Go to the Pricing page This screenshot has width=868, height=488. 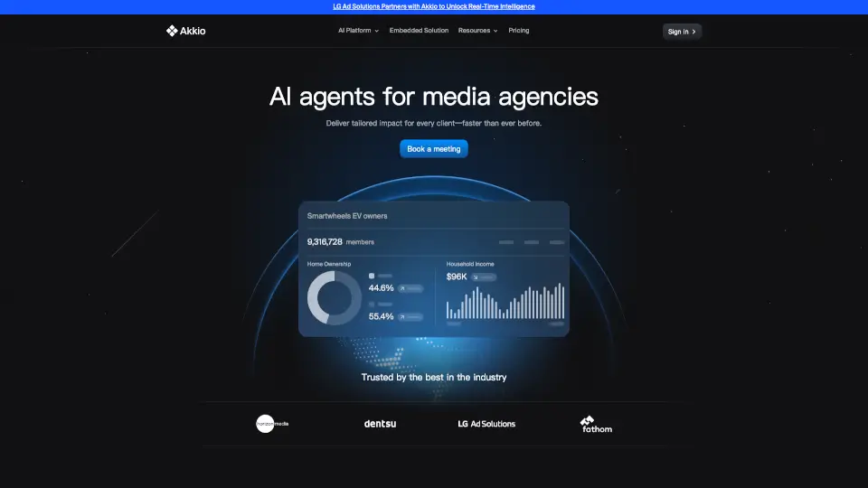[x=519, y=31]
